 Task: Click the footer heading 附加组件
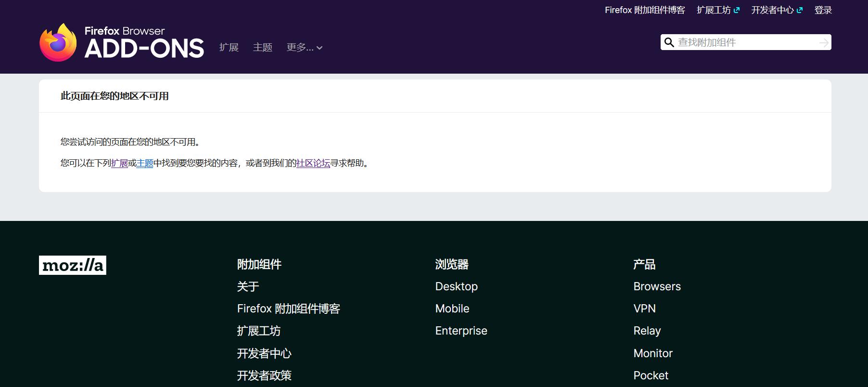point(259,264)
